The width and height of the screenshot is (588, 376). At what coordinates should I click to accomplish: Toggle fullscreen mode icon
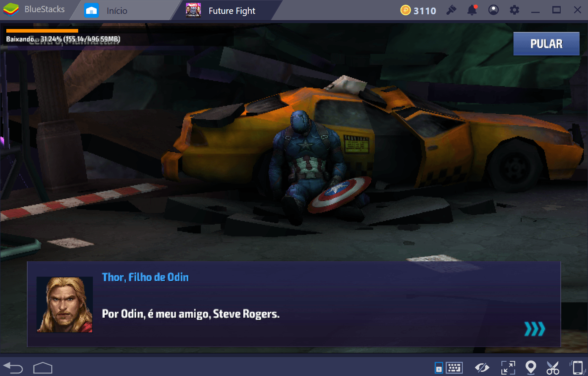click(508, 368)
